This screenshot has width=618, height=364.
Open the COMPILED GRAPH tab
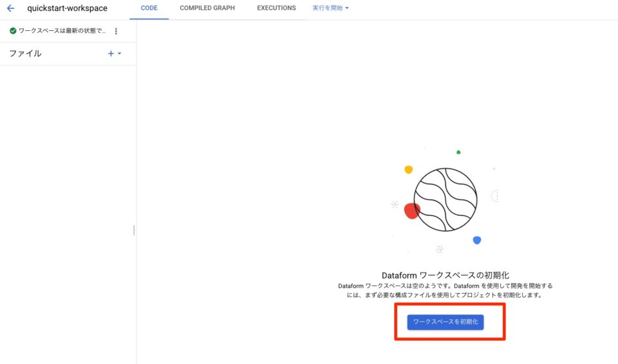pyautogui.click(x=207, y=8)
